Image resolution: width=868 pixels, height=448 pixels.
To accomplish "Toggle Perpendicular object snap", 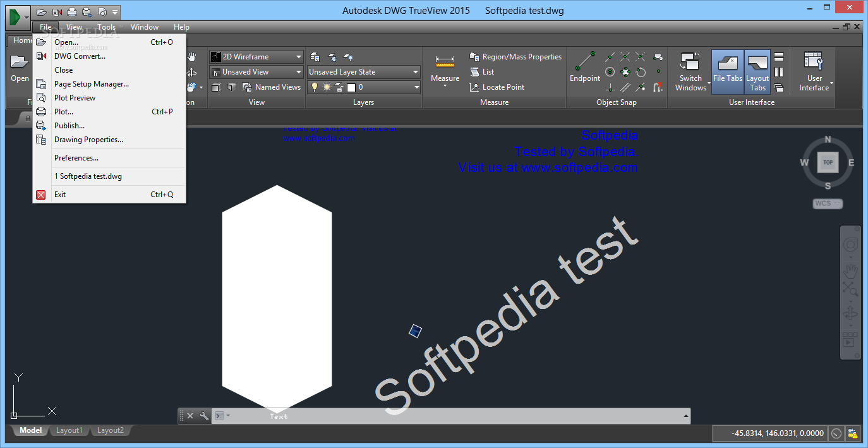I will point(610,87).
